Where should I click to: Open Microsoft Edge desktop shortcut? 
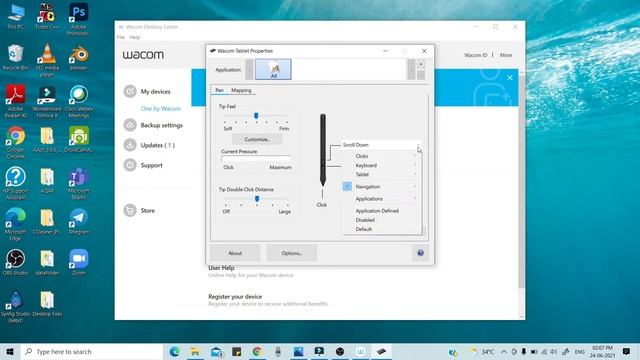pyautogui.click(x=16, y=223)
